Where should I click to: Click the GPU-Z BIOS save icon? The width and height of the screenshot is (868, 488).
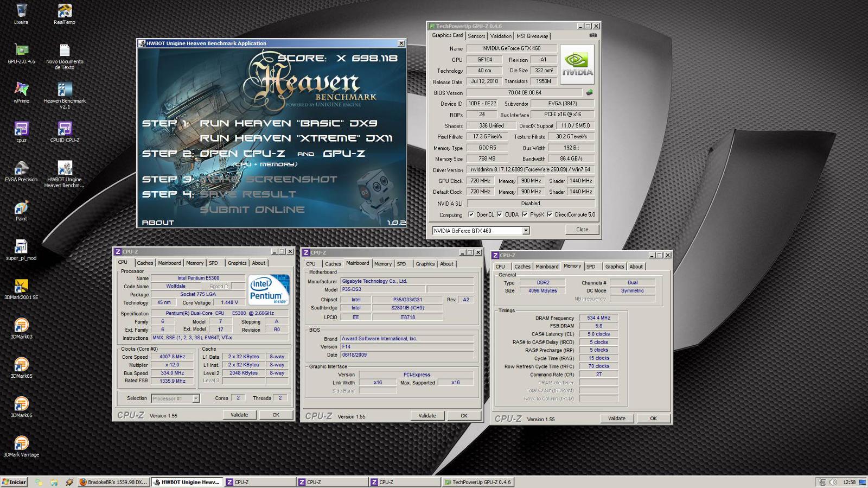589,92
